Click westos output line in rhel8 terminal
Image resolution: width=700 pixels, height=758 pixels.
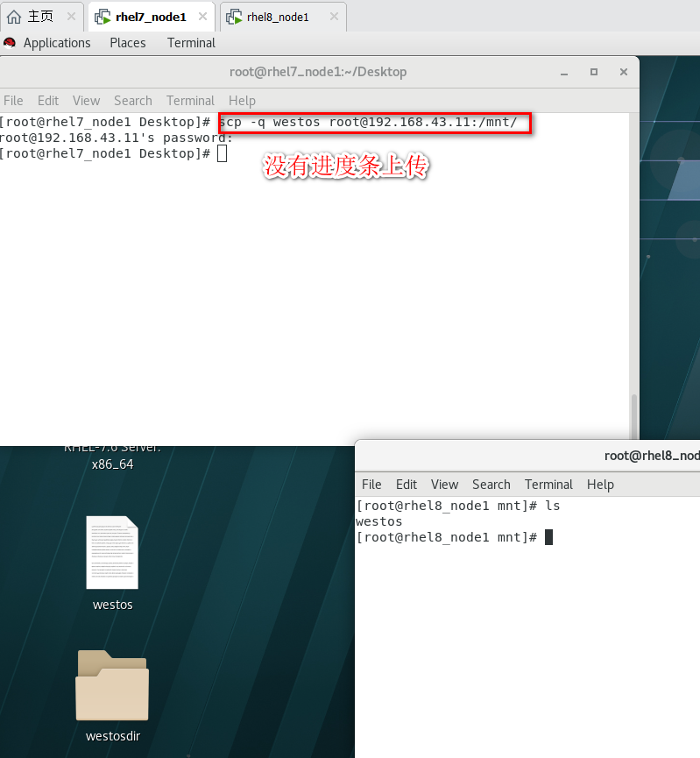click(x=379, y=521)
